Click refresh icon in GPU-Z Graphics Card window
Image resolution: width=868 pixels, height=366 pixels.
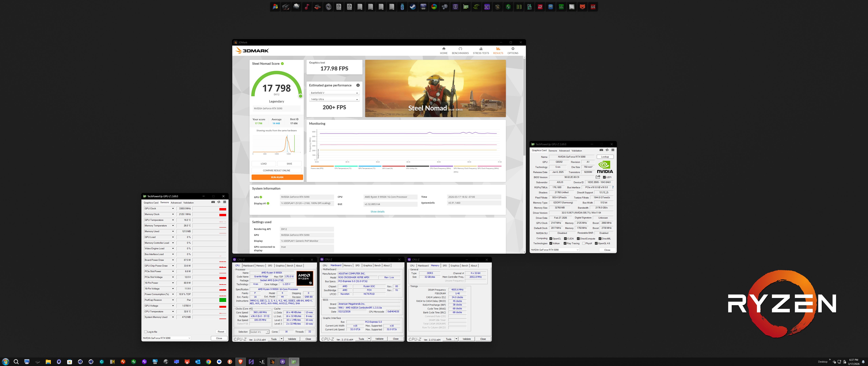pos(607,150)
